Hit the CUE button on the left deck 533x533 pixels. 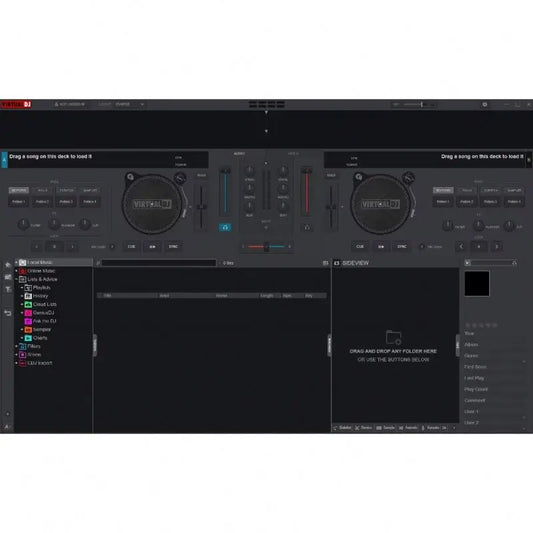132,246
